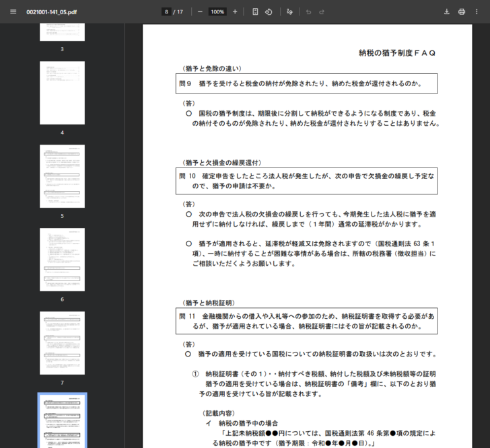
Task: Download the PDF file
Action: pos(446,12)
